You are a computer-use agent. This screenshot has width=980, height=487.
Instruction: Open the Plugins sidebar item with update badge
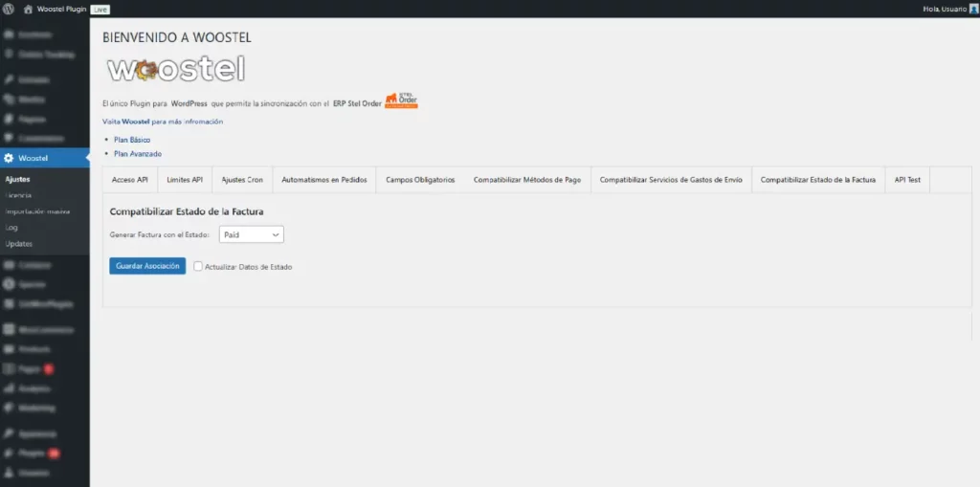[x=45, y=454]
